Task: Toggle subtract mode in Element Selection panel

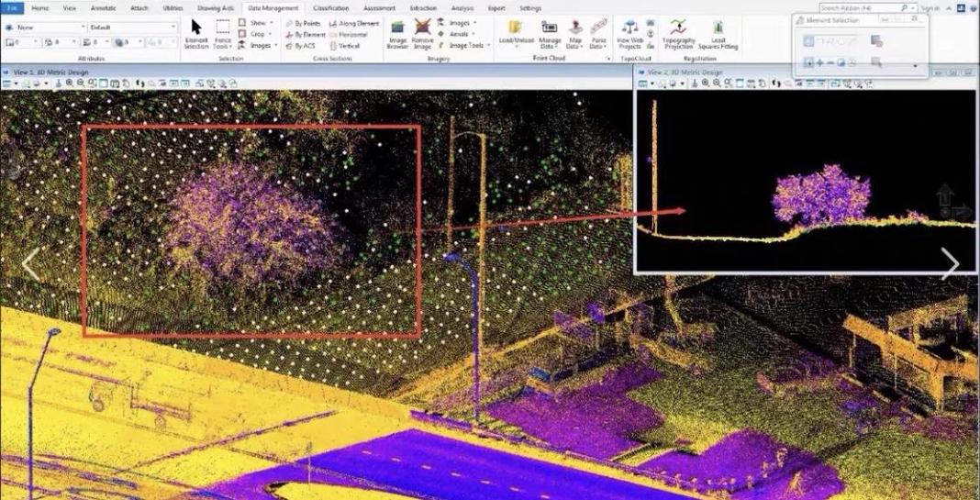Action: tap(830, 63)
